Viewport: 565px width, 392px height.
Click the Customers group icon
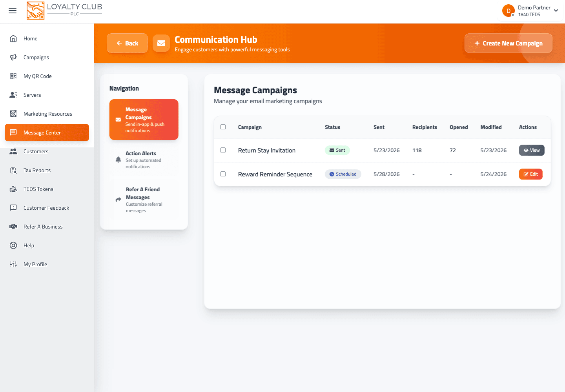pyautogui.click(x=13, y=151)
